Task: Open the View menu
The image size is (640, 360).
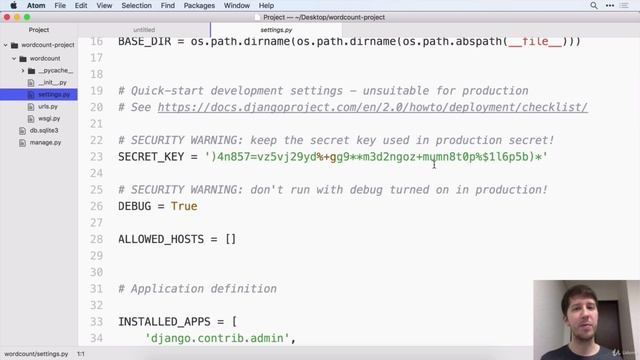Action: (104, 5)
